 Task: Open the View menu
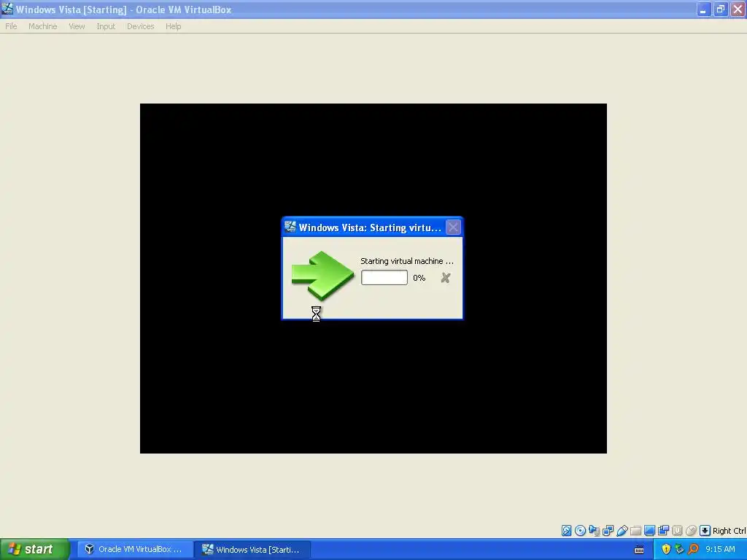[77, 26]
